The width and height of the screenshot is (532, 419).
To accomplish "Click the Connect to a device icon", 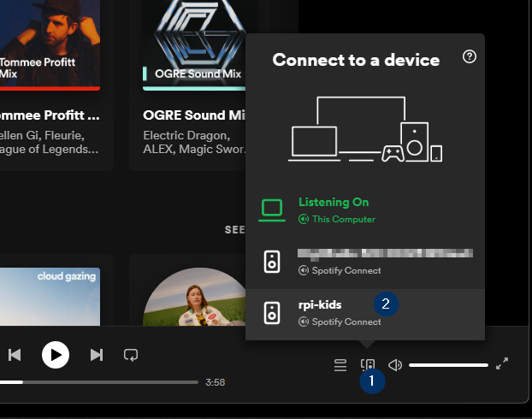I will coord(368,365).
